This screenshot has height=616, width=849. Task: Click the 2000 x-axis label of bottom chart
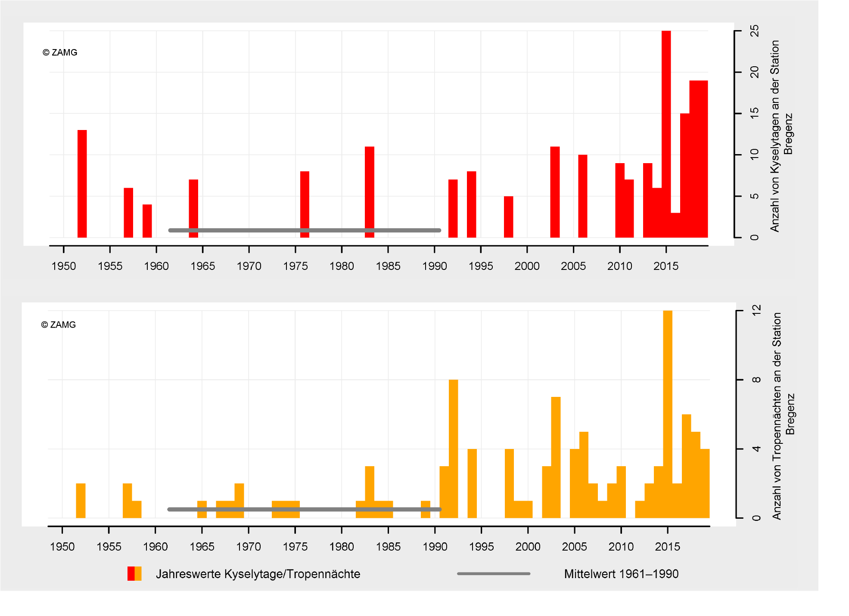528,546
